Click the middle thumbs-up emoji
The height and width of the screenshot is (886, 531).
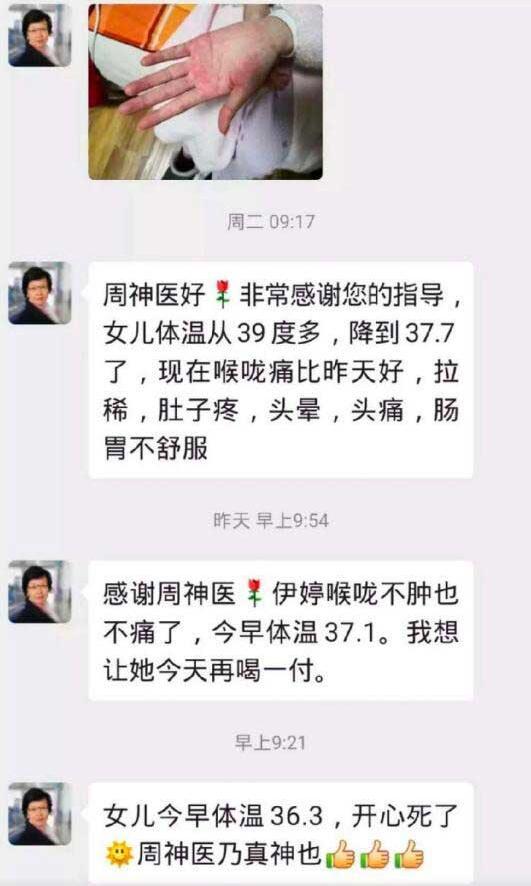point(375,854)
